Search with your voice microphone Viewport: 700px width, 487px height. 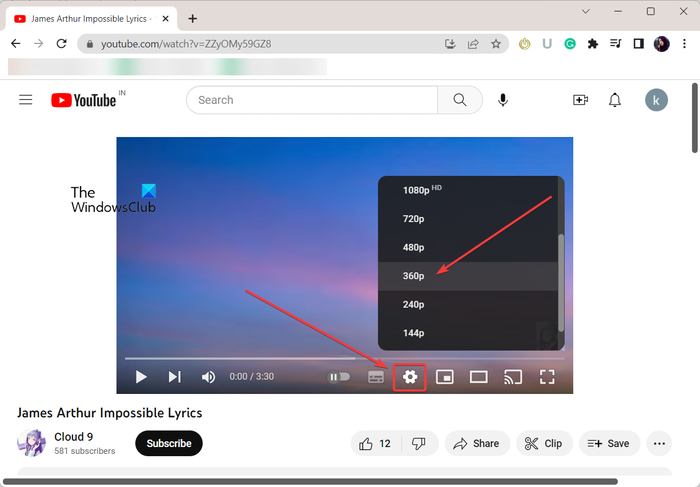point(503,100)
